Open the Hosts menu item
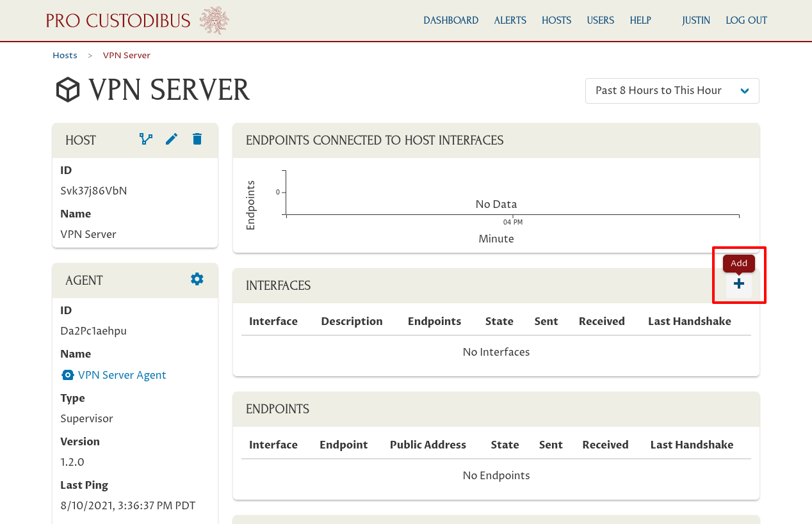Viewport: 812px width, 524px height. coord(556,20)
